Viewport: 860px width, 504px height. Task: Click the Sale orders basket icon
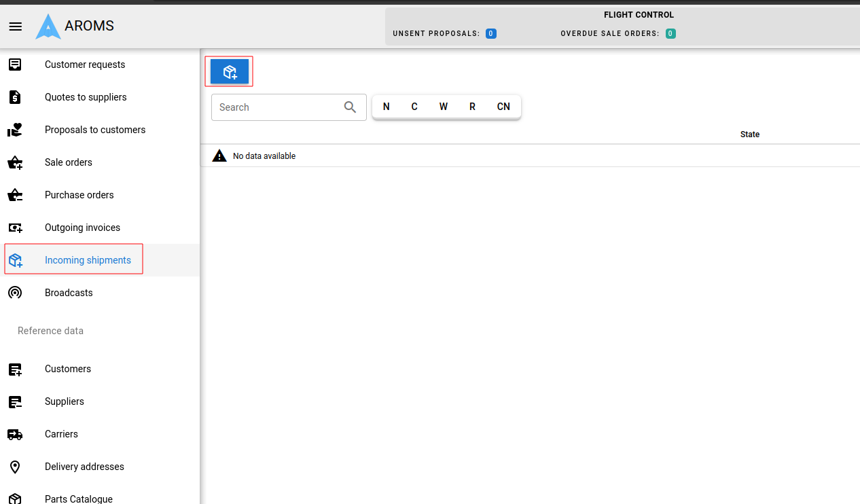15,162
